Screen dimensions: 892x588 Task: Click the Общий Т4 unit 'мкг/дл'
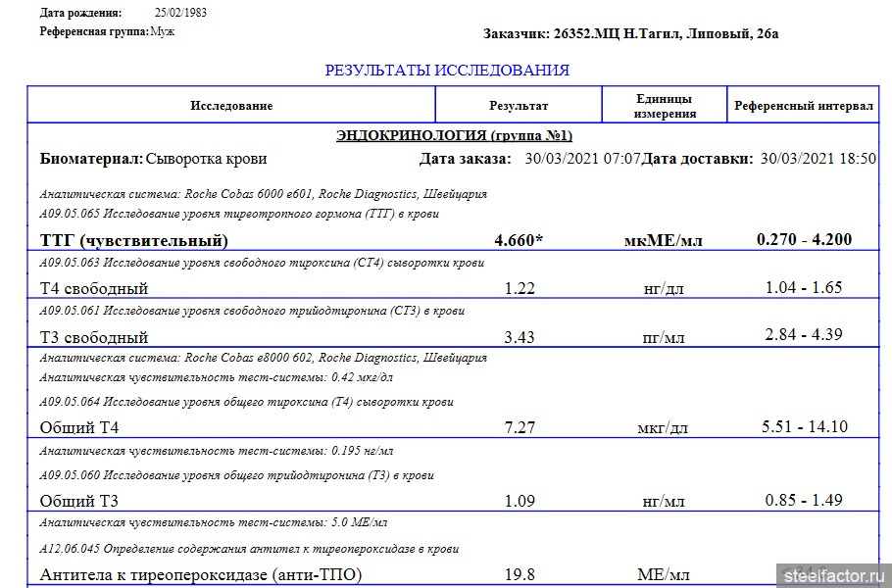point(663,427)
